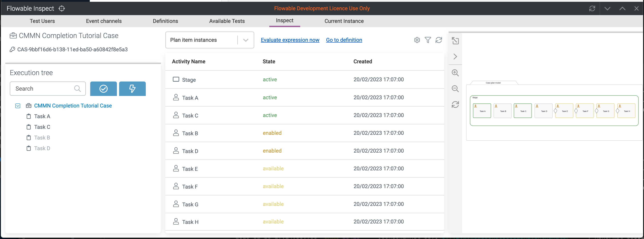Click the diagram zoom out magnifier
The height and width of the screenshot is (239, 644).
click(x=455, y=88)
